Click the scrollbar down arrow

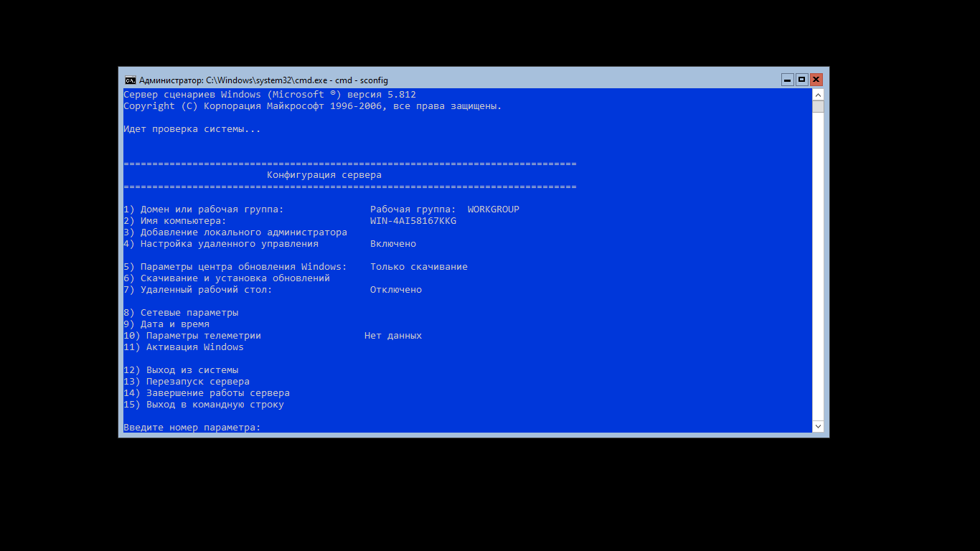click(818, 426)
